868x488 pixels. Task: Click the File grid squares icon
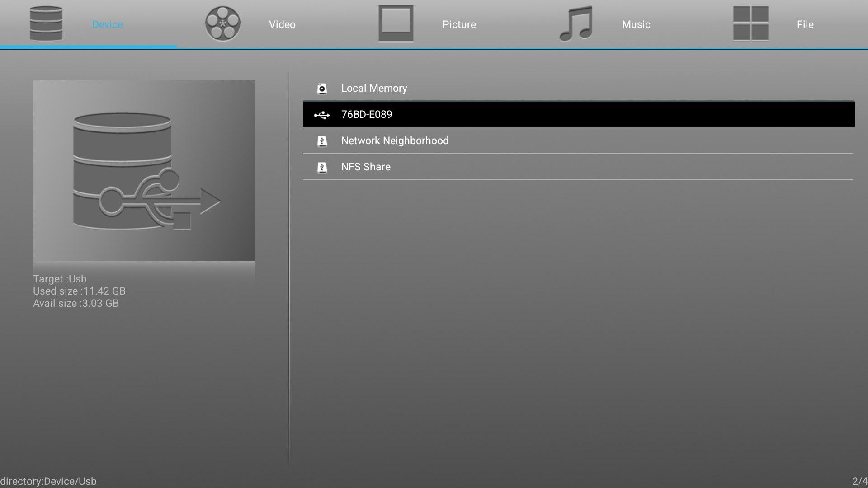(x=750, y=23)
